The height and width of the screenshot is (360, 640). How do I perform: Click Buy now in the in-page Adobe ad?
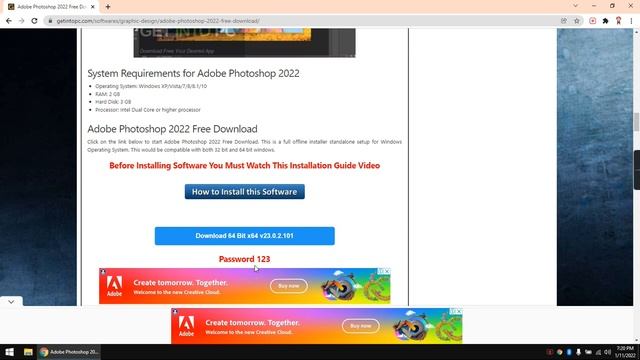click(x=289, y=286)
